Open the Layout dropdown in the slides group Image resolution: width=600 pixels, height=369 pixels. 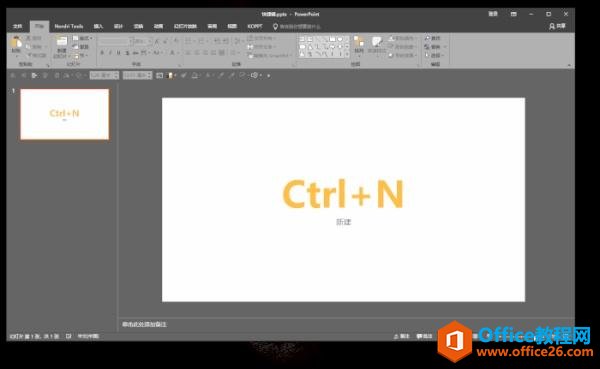(x=83, y=38)
